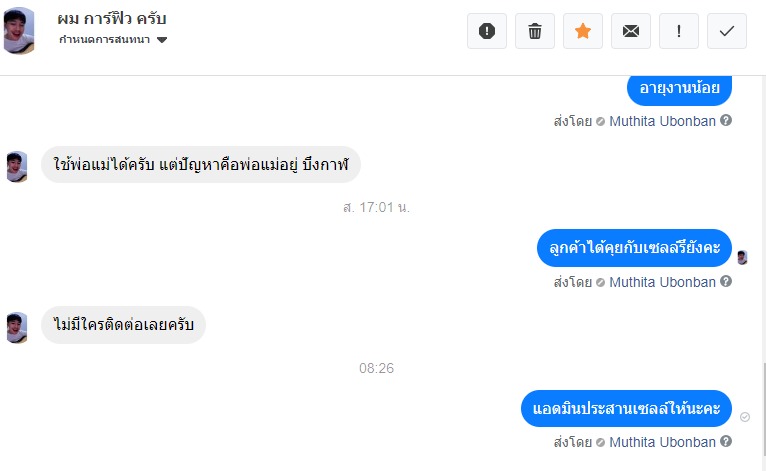Image resolution: width=766 pixels, height=471 pixels.
Task: Open the กำหนดการสนทนา conversation label menu
Action: tap(106, 40)
